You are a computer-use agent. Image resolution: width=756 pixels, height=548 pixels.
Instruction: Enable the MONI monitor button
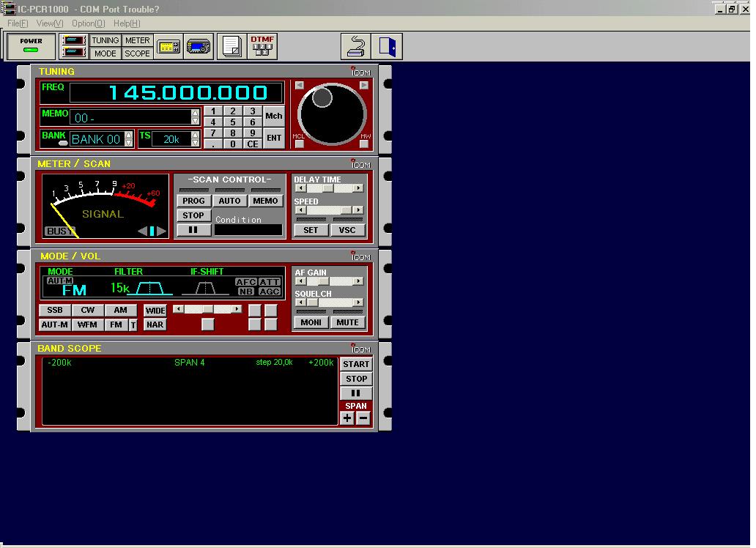(x=311, y=322)
